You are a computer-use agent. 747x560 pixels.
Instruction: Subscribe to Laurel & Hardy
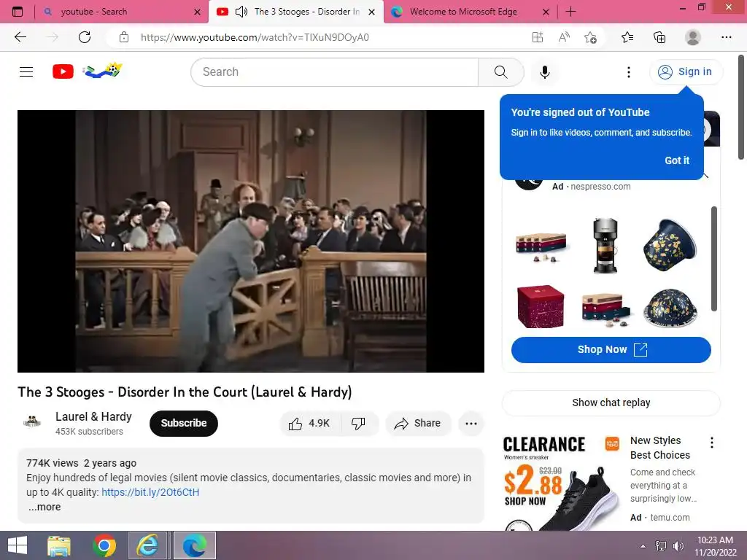click(183, 423)
